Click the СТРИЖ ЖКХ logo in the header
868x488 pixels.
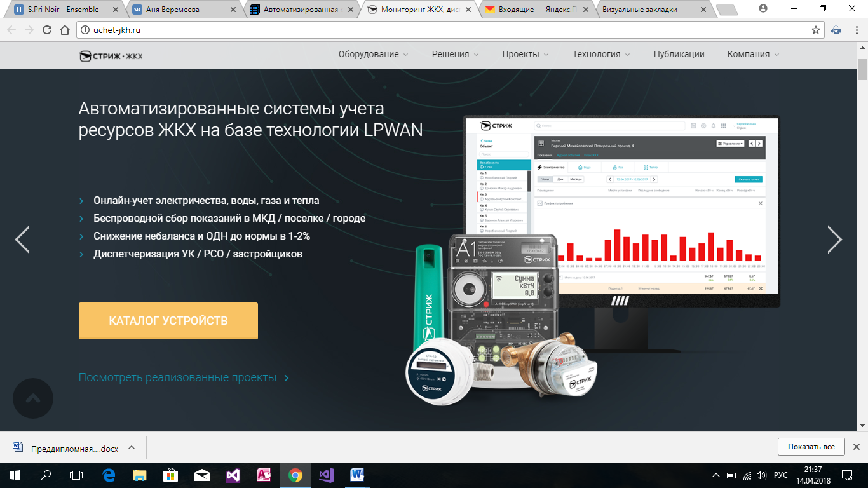pyautogui.click(x=111, y=56)
